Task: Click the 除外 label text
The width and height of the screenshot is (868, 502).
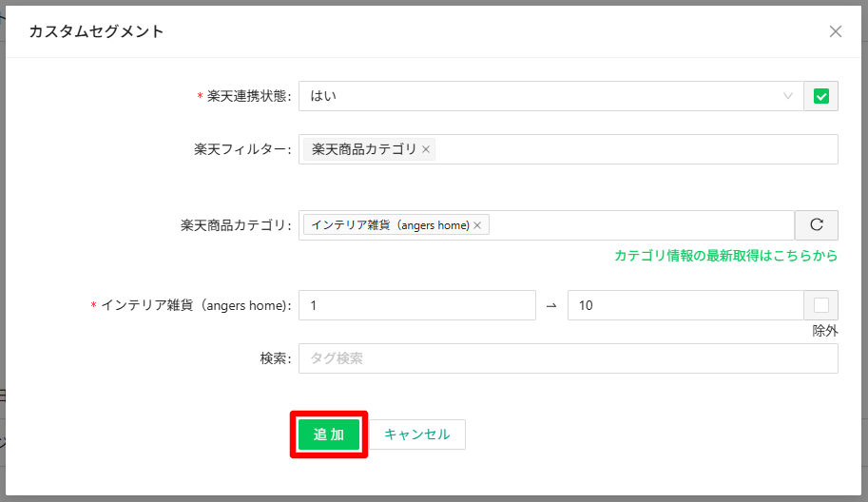Action: (x=825, y=331)
